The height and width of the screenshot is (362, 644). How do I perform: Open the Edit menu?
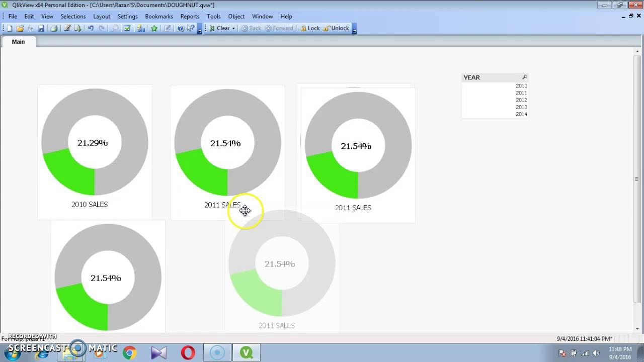coord(29,16)
